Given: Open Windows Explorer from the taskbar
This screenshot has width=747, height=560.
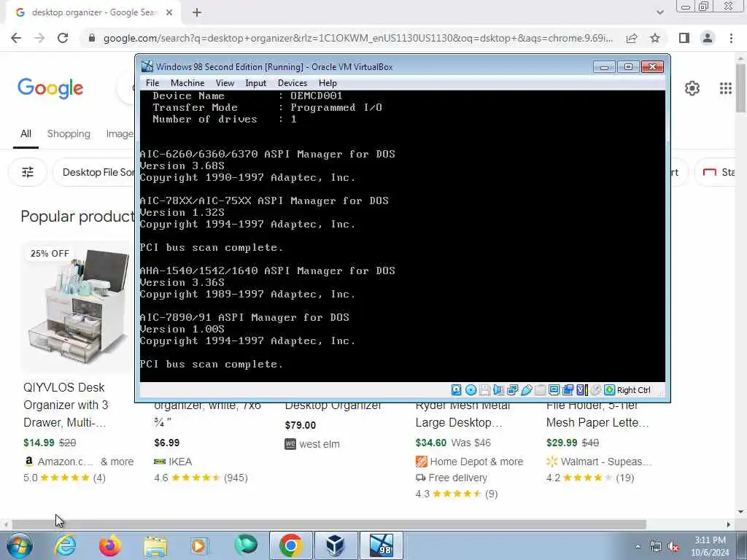Looking at the screenshot, I should 155,545.
